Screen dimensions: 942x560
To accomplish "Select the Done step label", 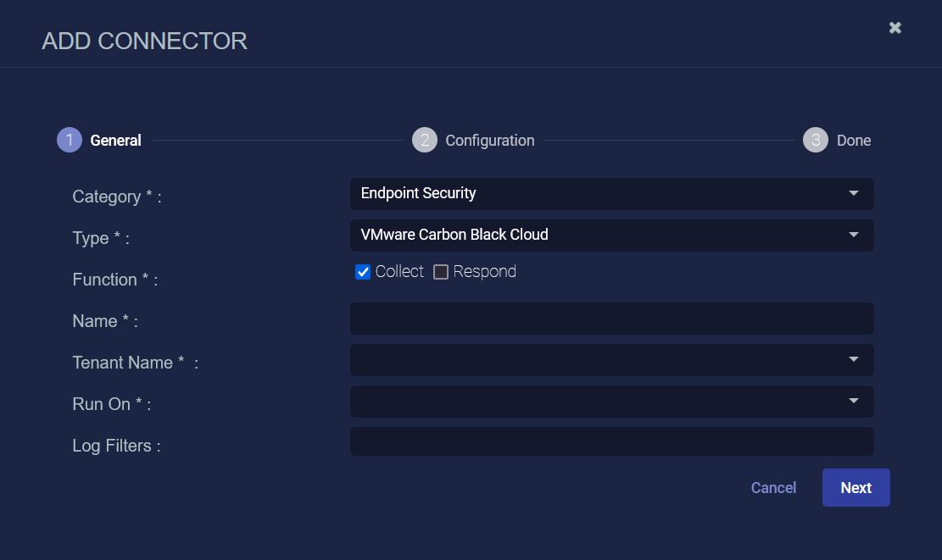I will pyautogui.click(x=854, y=141).
